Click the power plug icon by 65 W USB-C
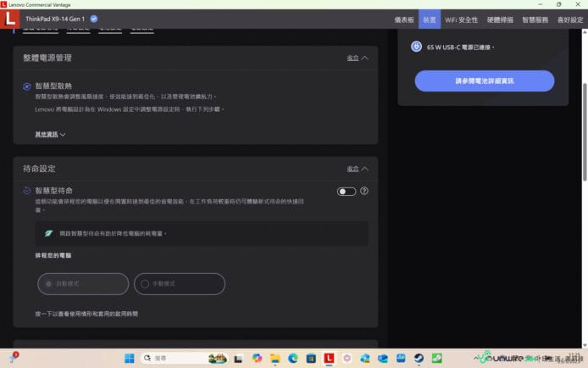Viewport: 588px width, 368px height. click(416, 47)
